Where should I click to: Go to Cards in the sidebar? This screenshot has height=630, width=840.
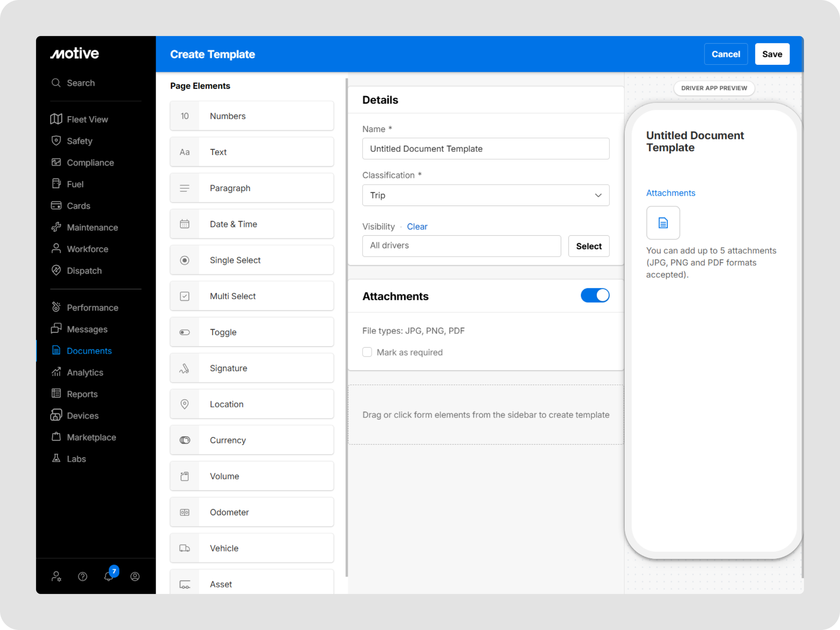pyautogui.click(x=78, y=205)
